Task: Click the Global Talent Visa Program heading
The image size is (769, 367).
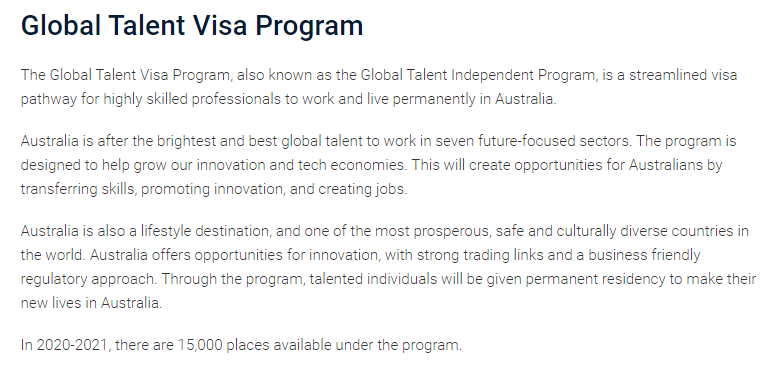Action: click(192, 26)
